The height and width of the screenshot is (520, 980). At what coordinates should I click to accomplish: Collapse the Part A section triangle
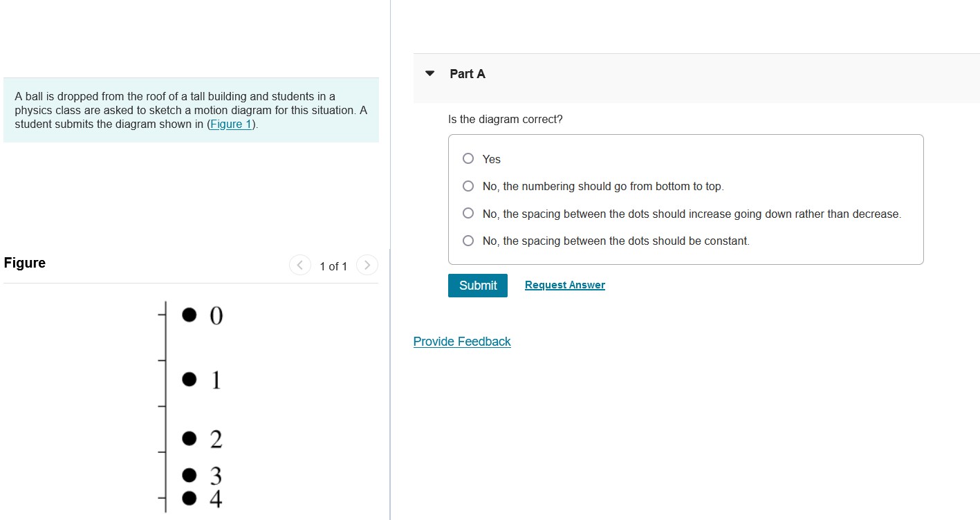[x=429, y=73]
